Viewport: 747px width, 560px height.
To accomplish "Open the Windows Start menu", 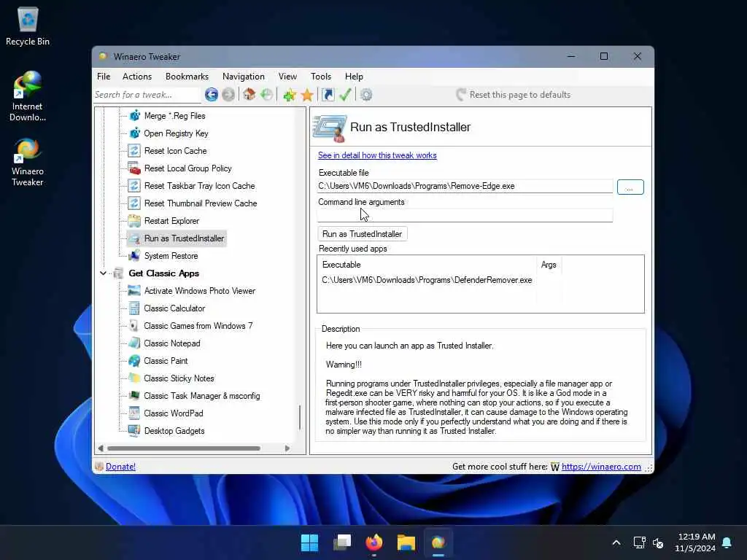I will pos(309,542).
